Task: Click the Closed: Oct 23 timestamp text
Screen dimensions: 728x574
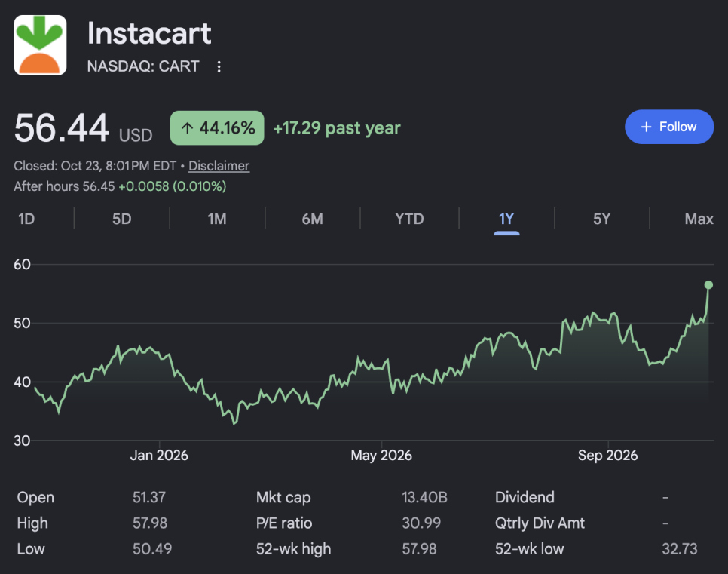Action: point(95,166)
